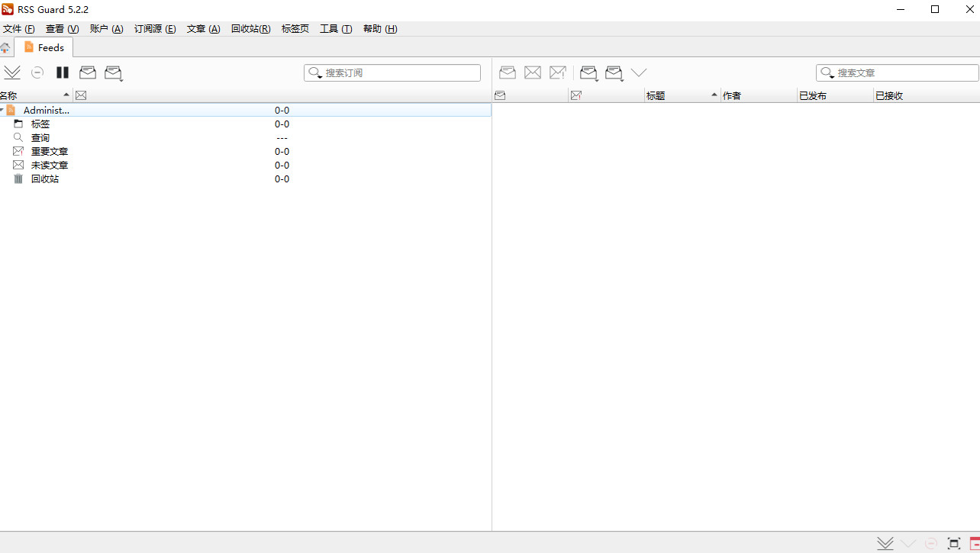
Task: Select the 重要文章 item
Action: tap(50, 152)
